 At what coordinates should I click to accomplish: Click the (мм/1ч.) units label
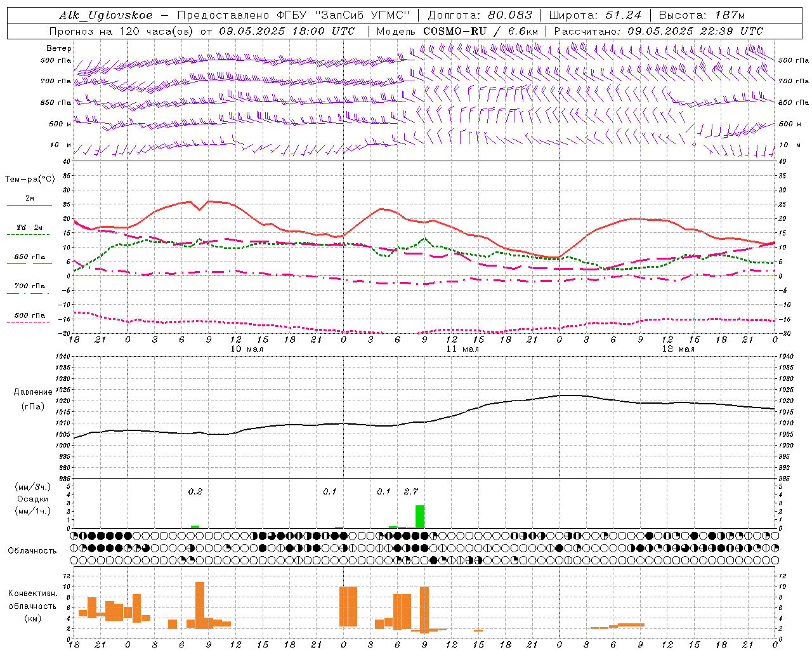(32, 511)
